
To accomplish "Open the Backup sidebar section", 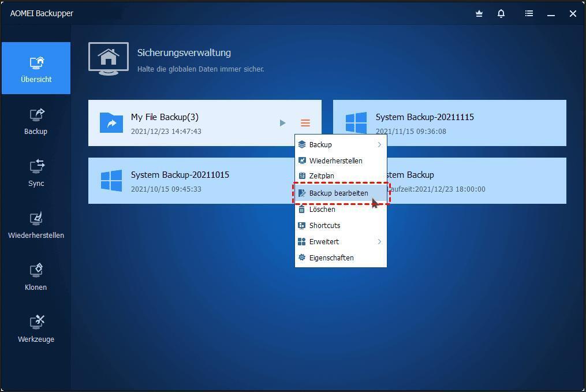I will (x=36, y=121).
